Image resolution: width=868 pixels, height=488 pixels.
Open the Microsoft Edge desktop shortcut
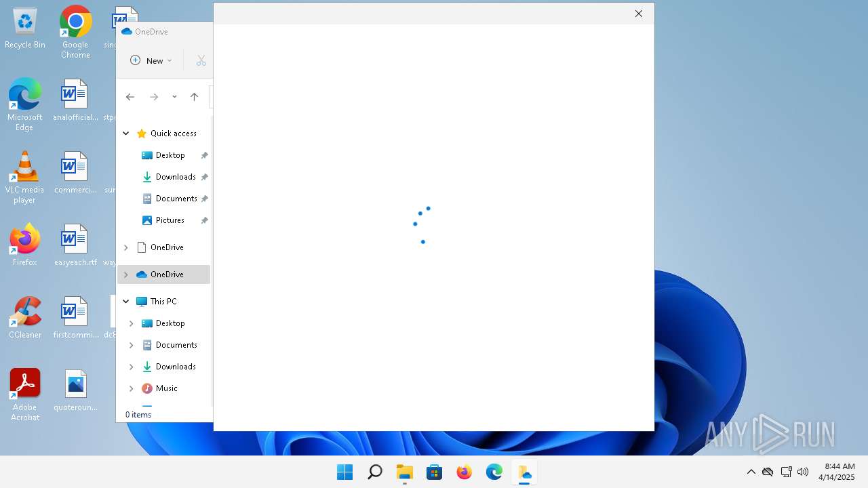tap(25, 105)
